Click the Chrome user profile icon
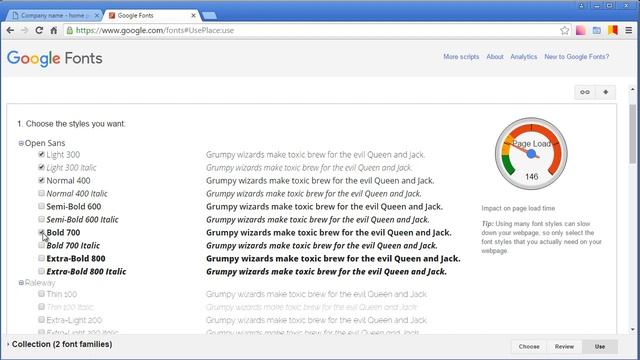 [581, 5]
